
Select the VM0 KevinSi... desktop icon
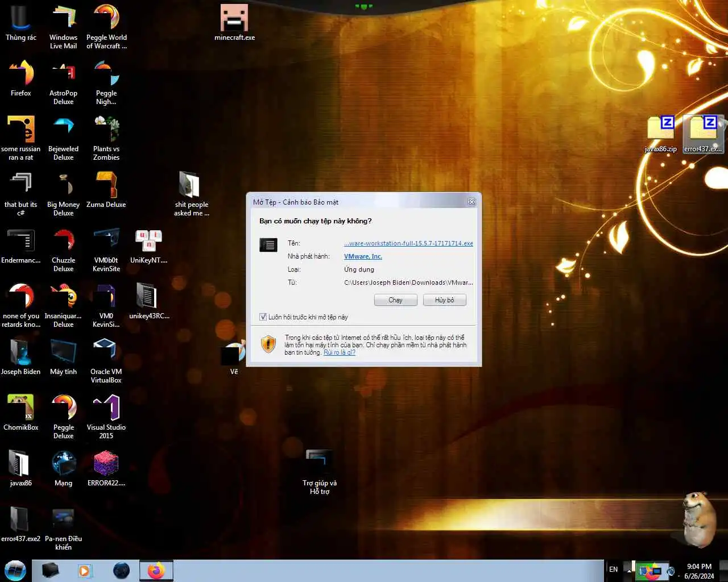(106, 305)
